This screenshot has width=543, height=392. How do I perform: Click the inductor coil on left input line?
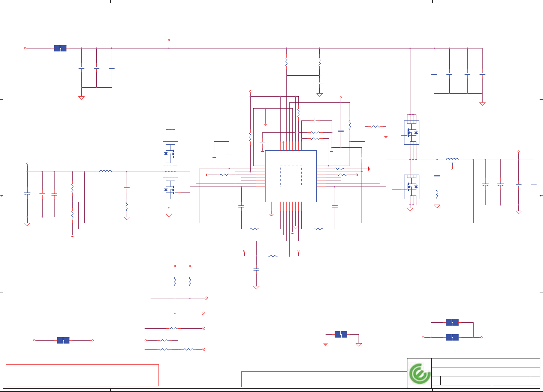point(106,171)
